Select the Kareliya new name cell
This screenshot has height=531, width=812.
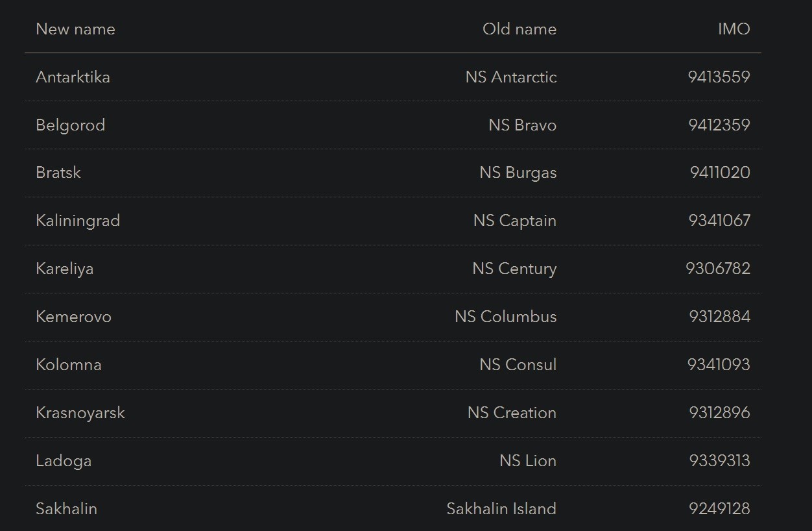(64, 269)
